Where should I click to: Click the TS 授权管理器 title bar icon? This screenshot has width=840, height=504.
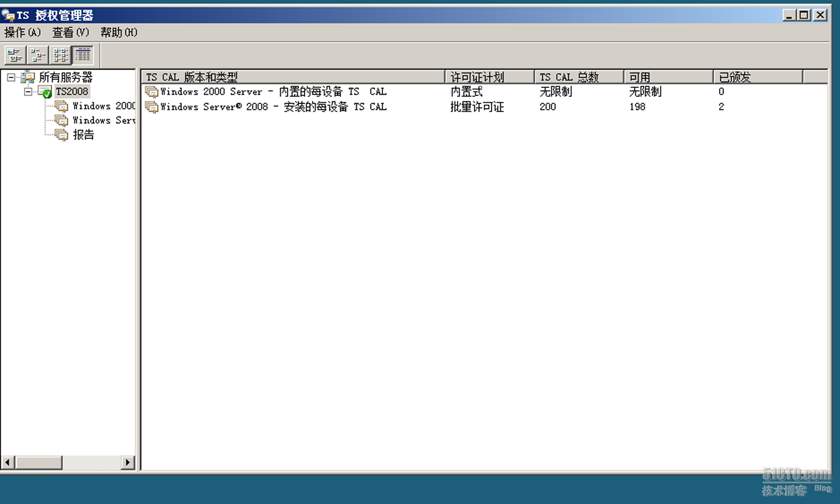click(8, 15)
